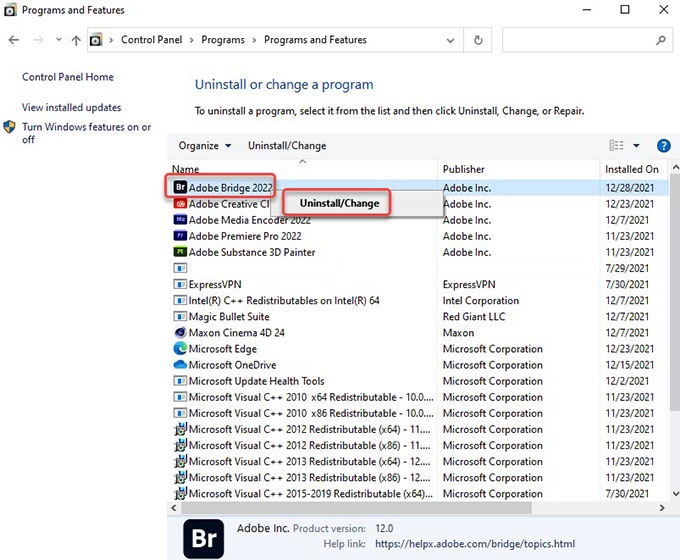Viewport: 680px width, 560px height.
Task: Select the Adobe Premiere Pro 2022 row
Action: point(418,236)
